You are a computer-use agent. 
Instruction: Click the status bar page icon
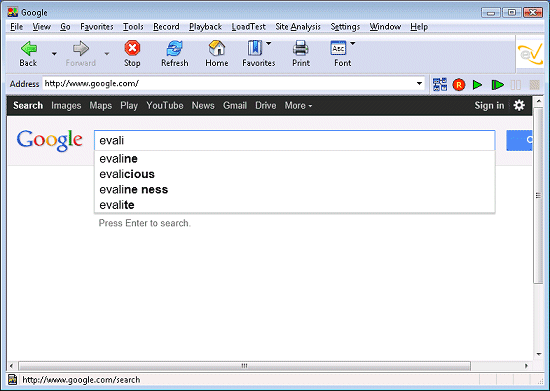coord(13,379)
